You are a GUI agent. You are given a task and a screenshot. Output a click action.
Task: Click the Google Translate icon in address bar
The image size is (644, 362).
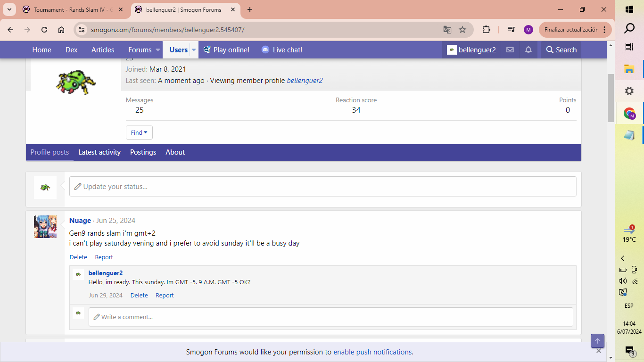pos(447,30)
